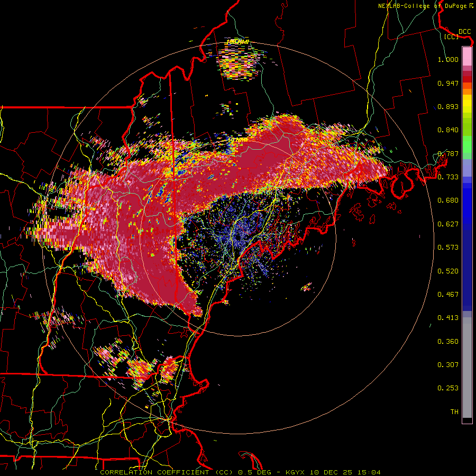Select the 0.680 scale value label

coord(448,200)
